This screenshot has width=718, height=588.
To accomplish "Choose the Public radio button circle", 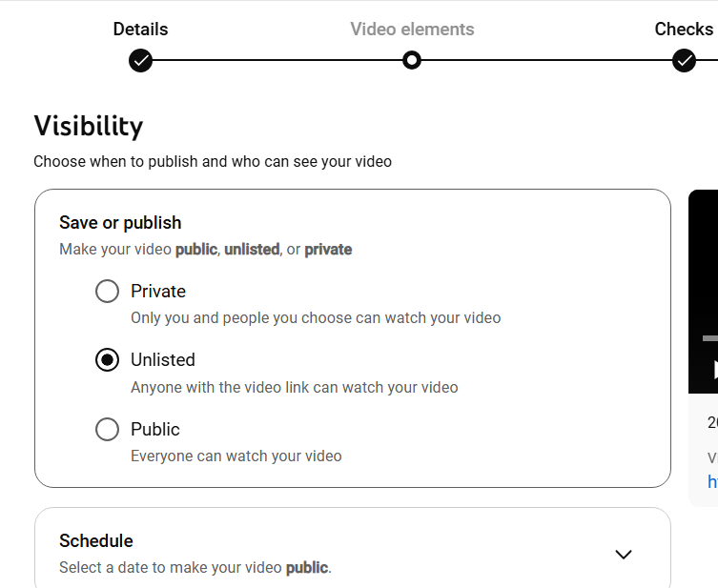I will click(107, 430).
